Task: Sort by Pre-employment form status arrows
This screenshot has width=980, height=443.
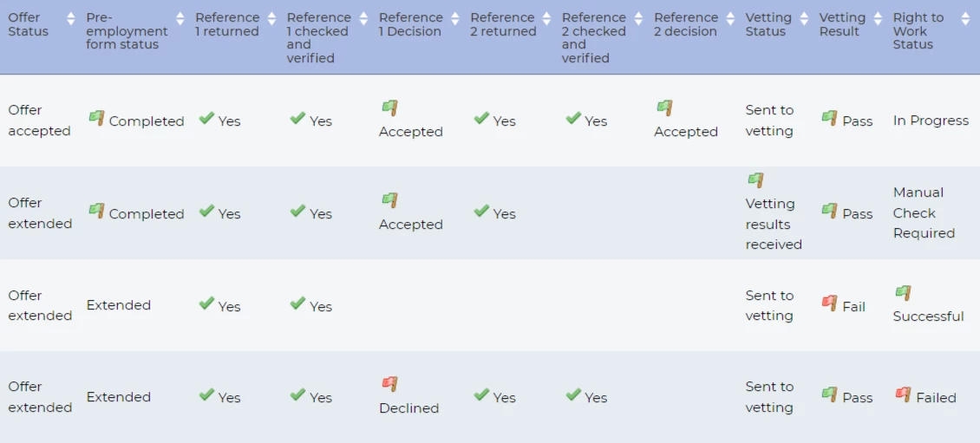Action: click(x=180, y=19)
